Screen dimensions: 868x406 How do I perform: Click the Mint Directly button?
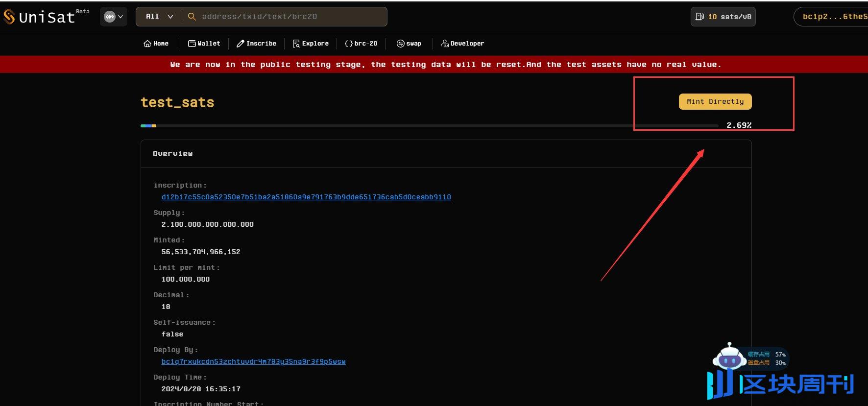715,101
